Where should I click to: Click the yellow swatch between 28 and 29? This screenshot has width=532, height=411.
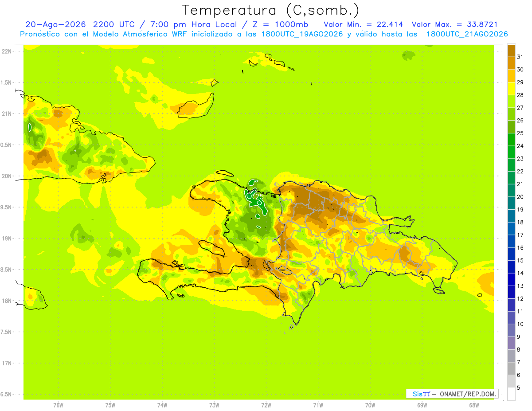511,89
